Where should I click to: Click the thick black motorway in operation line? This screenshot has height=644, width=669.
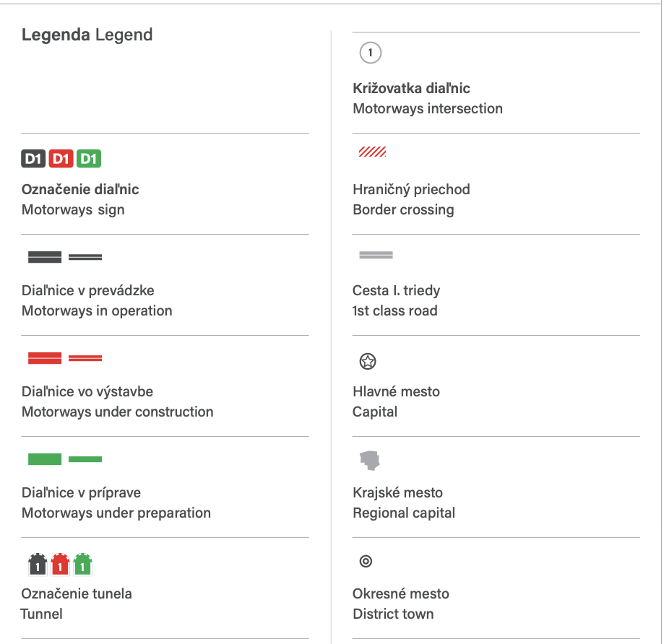45,257
